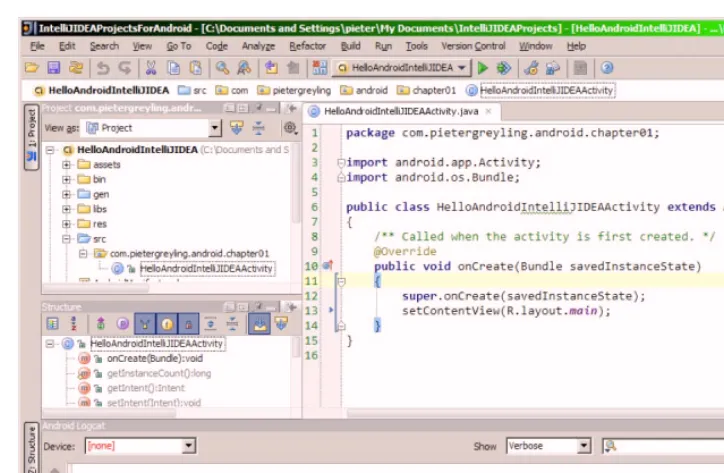Image resolution: width=724 pixels, height=473 pixels.
Task: Click Expand All icon in Structure toolbar
Action: click(x=211, y=324)
